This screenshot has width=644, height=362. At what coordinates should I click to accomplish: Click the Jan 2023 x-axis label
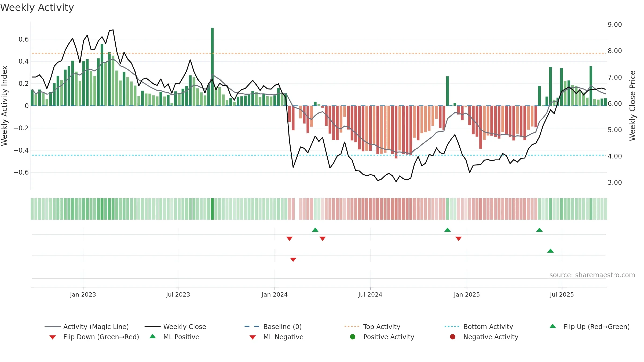point(83,294)
